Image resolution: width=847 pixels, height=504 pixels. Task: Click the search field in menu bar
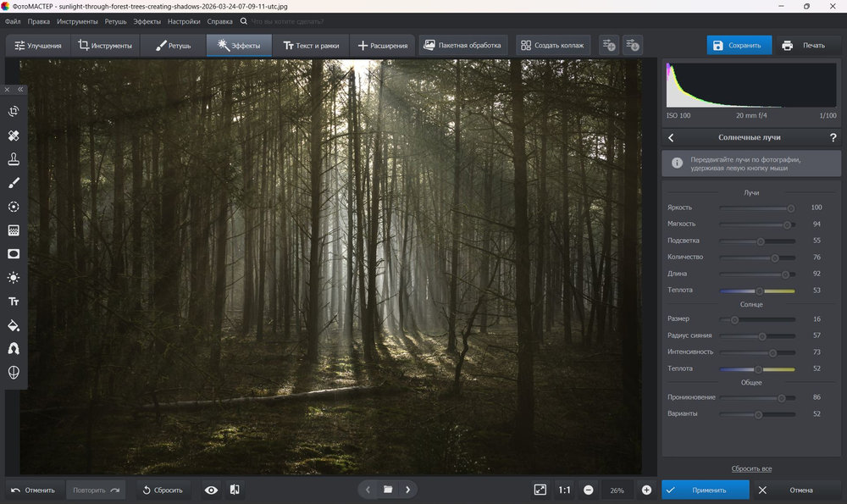[287, 22]
